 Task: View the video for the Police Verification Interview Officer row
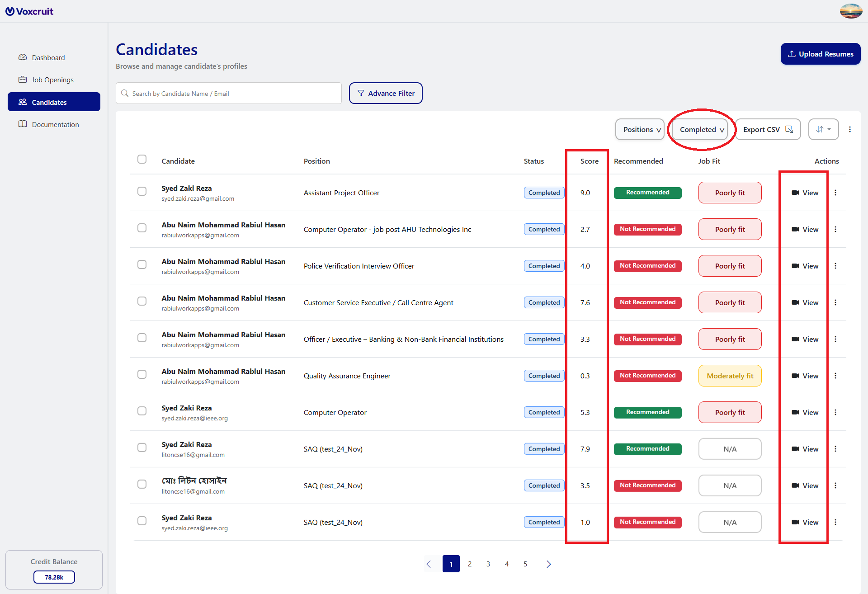coord(805,266)
